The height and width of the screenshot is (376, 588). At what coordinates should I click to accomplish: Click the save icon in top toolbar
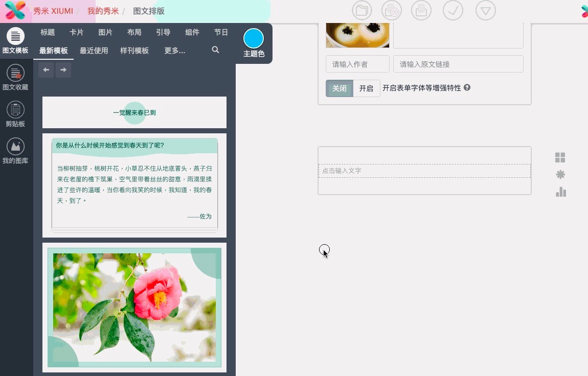coord(421,11)
